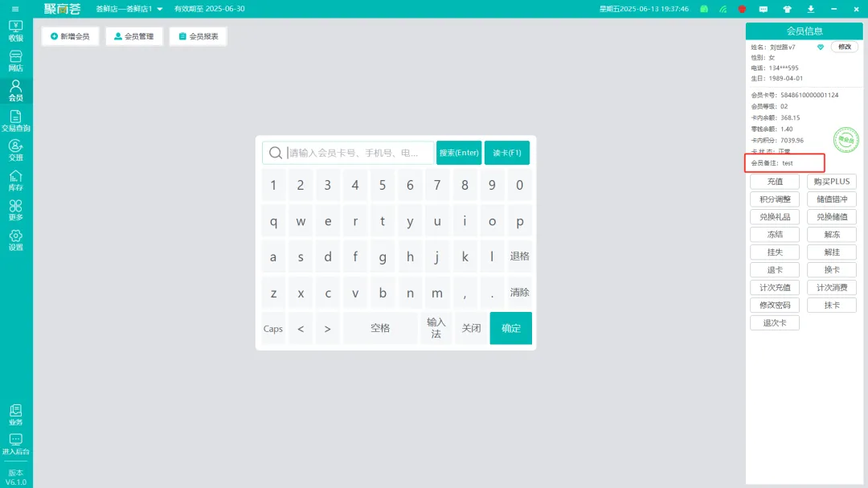This screenshot has height=488, width=868.
Task: Toggle the Caps key on keyboard
Action: point(273,329)
